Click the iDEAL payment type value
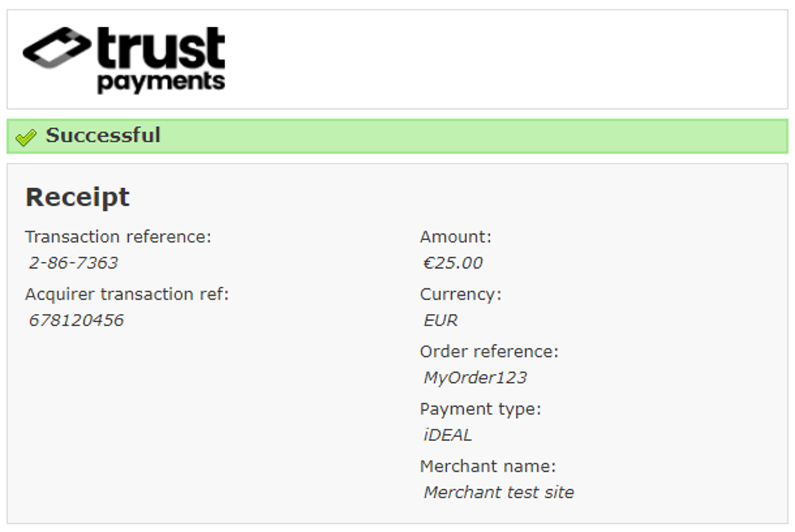795x532 pixels. point(448,435)
